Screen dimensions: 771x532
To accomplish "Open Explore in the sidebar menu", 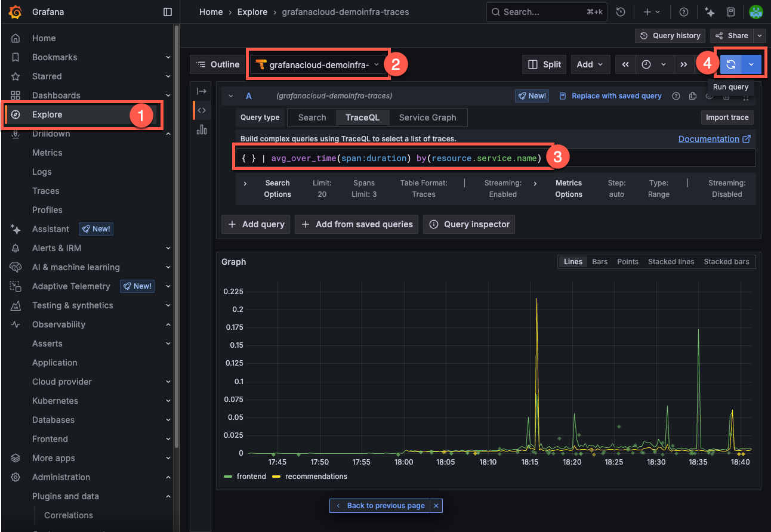I will pos(47,115).
